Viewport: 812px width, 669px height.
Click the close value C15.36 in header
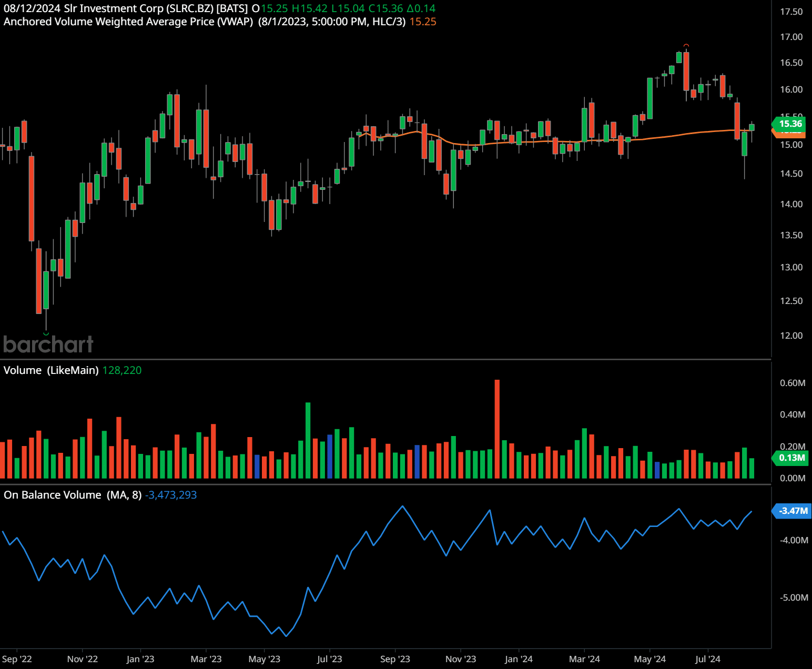click(386, 8)
